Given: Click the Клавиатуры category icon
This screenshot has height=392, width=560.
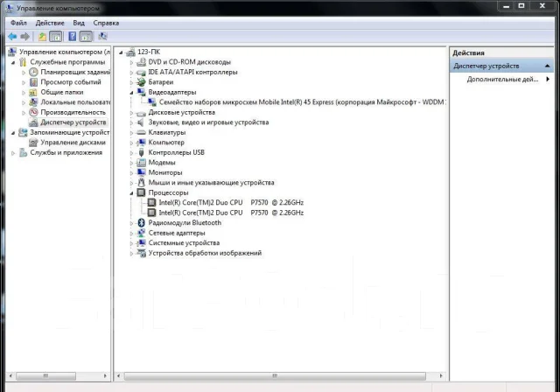Looking at the screenshot, I should pos(142,132).
